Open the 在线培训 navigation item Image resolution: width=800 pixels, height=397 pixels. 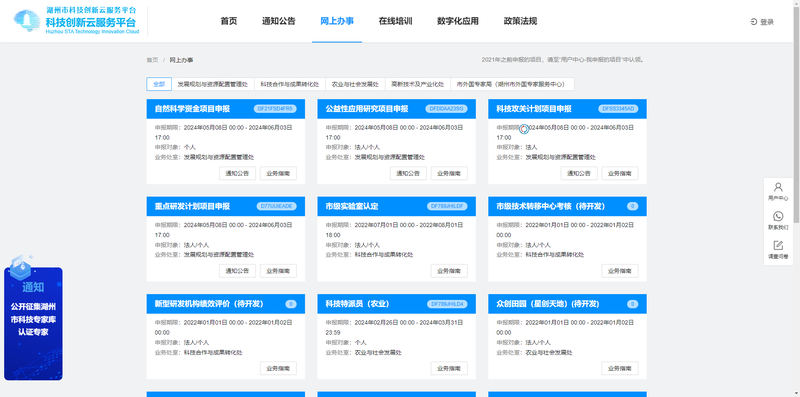click(x=395, y=21)
